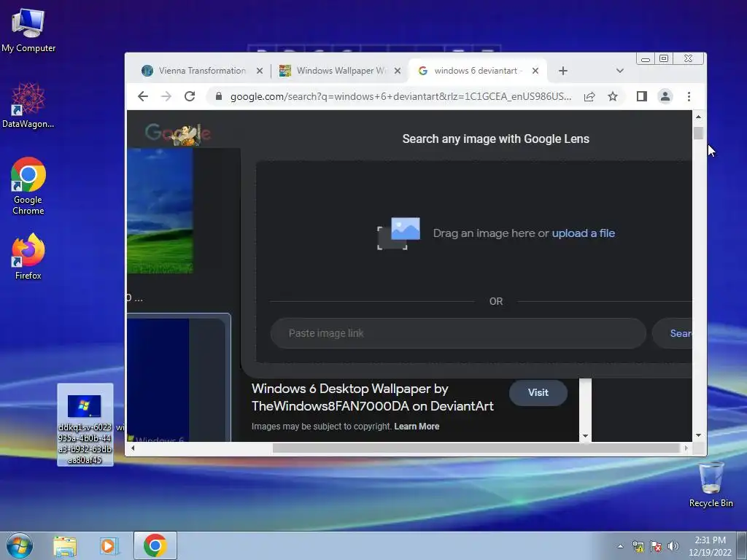747x560 pixels.
Task: Click the Action Center flag icon
Action: coord(656,546)
